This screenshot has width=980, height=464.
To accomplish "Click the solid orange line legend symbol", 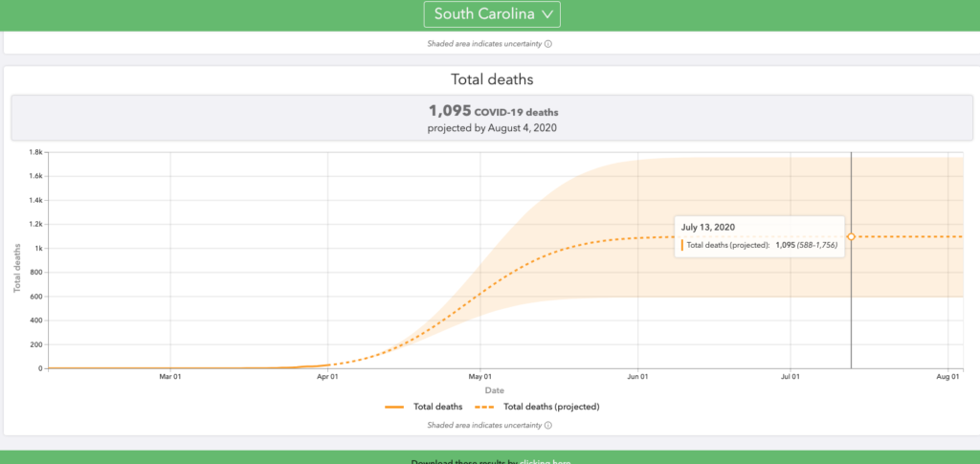I will click(x=395, y=407).
